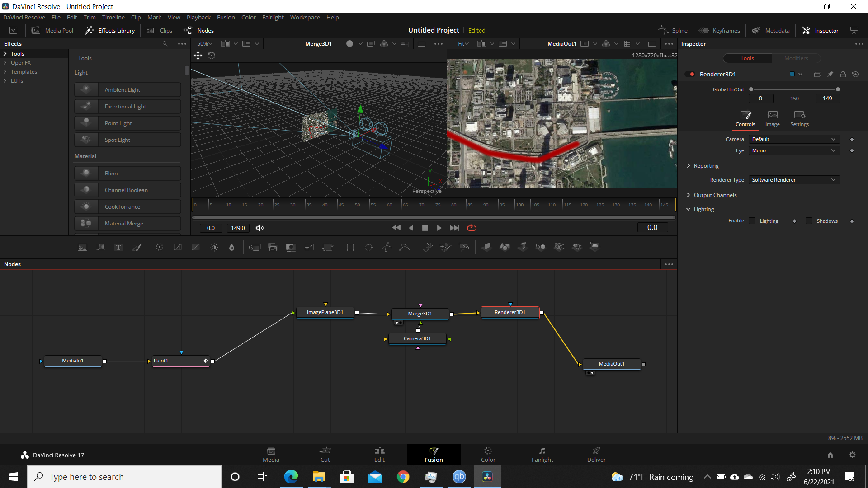Screen dimensions: 868x488
Task: Open the Fusion menu
Action: tap(226, 18)
